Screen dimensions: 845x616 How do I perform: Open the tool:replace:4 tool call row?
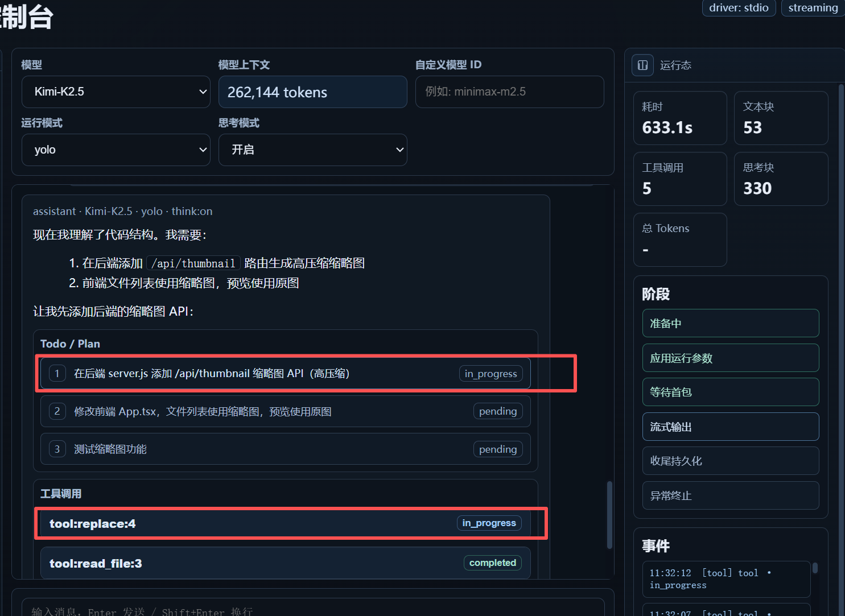[x=285, y=524]
